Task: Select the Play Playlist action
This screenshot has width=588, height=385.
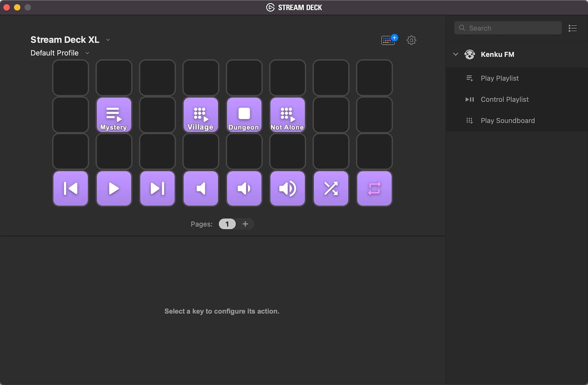Action: [x=499, y=78]
